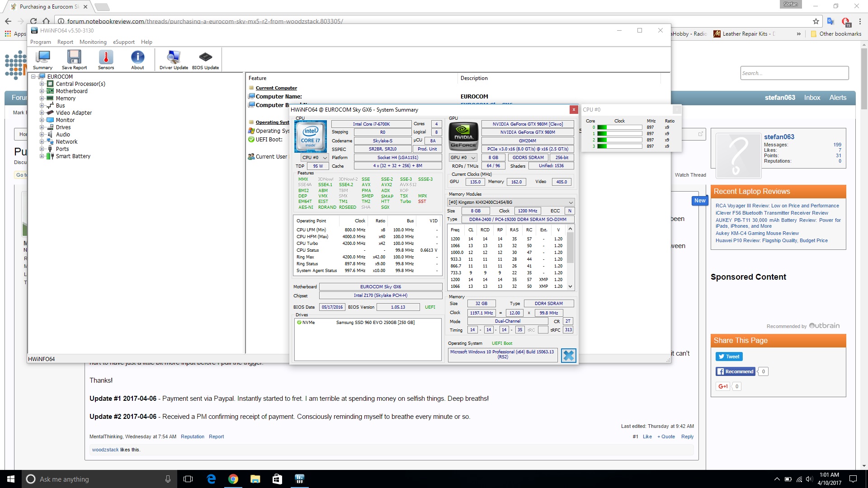Click the browser reload icon

33,21
